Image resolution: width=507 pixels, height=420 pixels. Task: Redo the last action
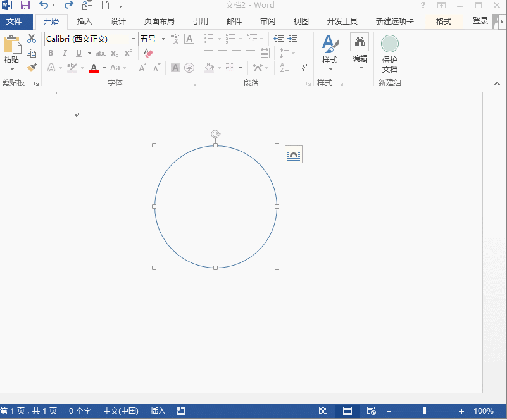coord(68,5)
